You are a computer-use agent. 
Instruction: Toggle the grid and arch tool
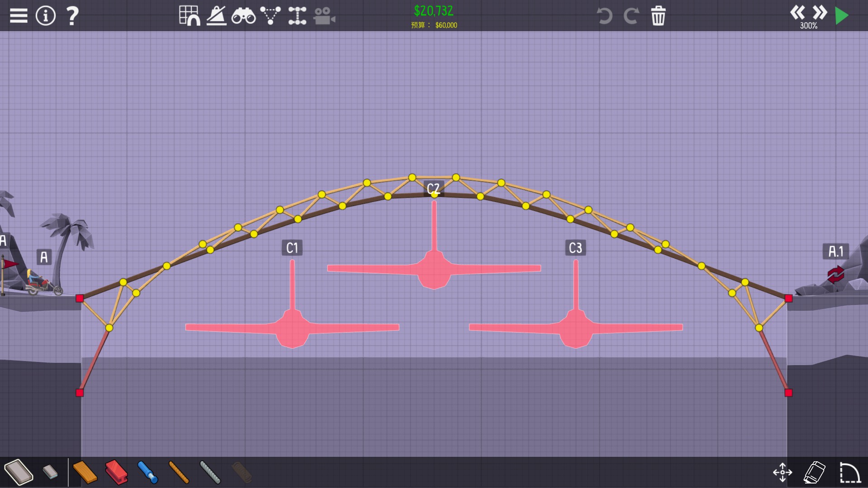tap(189, 16)
